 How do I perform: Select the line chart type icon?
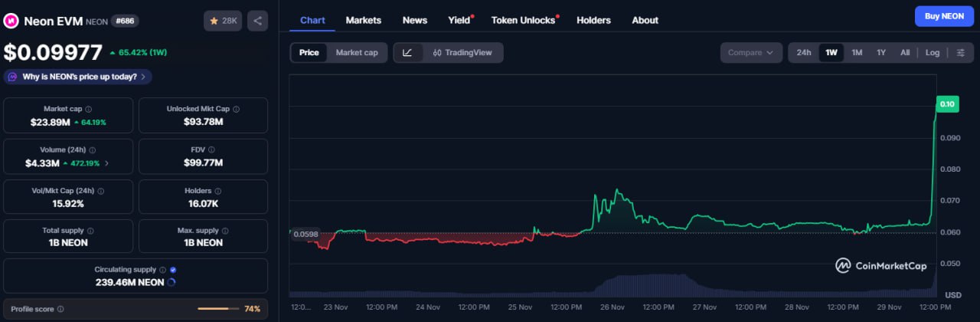click(x=407, y=52)
